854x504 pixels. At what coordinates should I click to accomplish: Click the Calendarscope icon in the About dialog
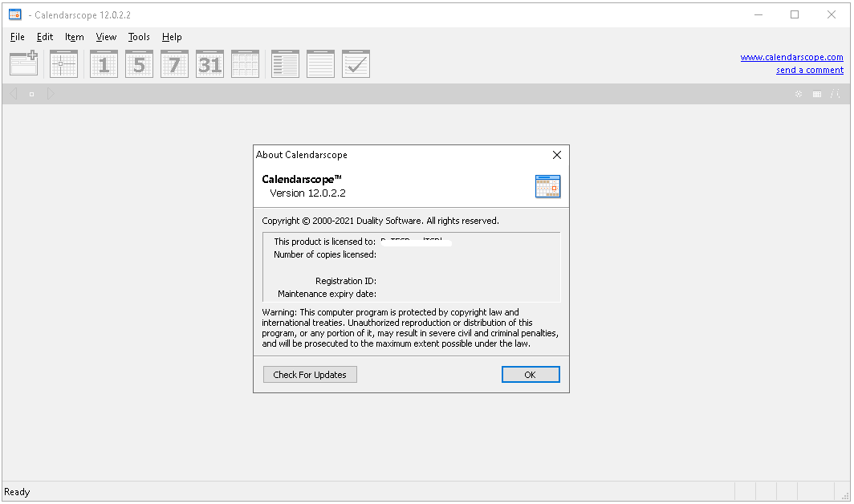coord(548,186)
